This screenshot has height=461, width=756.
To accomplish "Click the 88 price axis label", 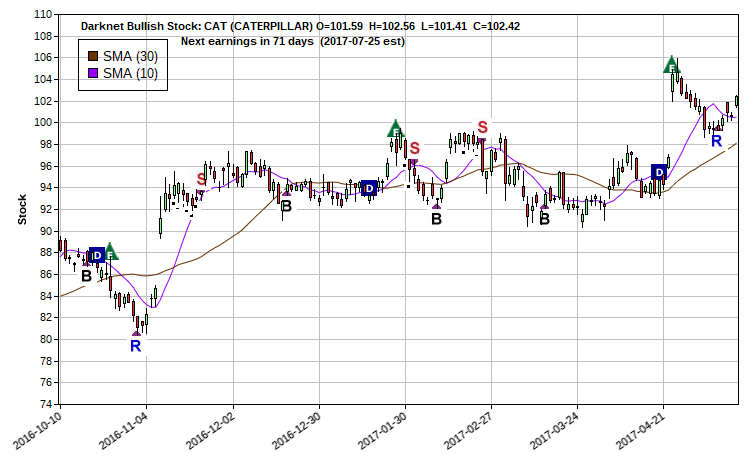I will coord(46,252).
